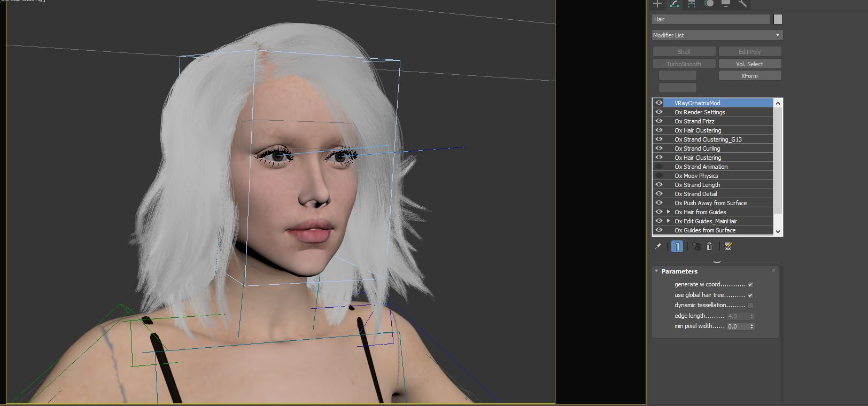The width and height of the screenshot is (868, 406).
Task: Open the Modifier List dropdown
Action: (717, 35)
